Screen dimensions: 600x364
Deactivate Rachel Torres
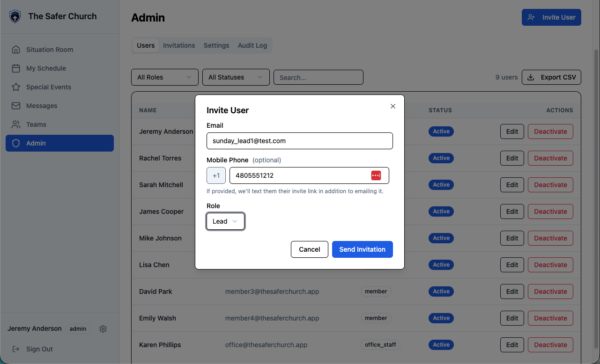click(x=551, y=158)
